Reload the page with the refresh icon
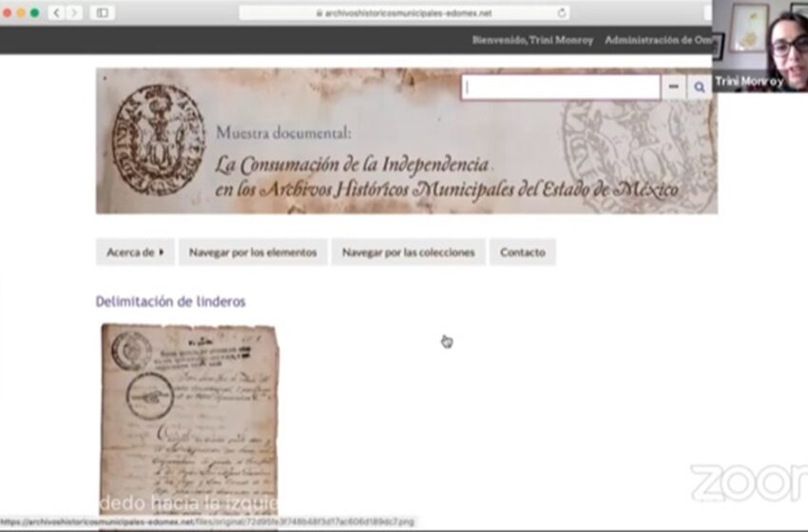 tap(562, 13)
